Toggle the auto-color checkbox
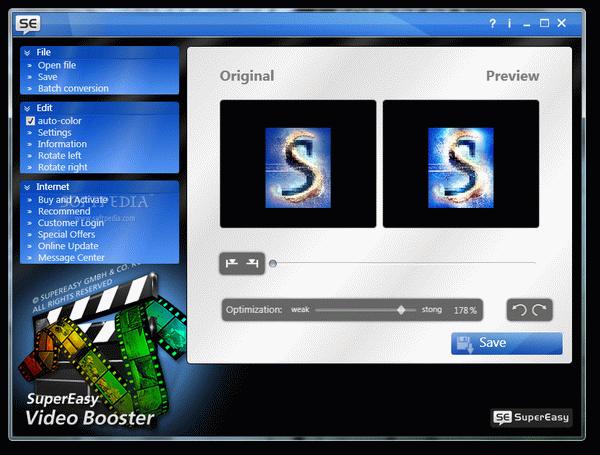The height and width of the screenshot is (455, 600). [30, 121]
